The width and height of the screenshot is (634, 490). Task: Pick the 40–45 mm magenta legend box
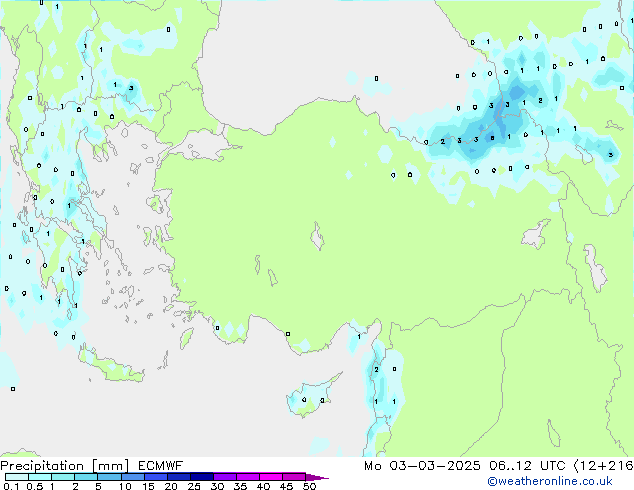[x=271, y=477]
